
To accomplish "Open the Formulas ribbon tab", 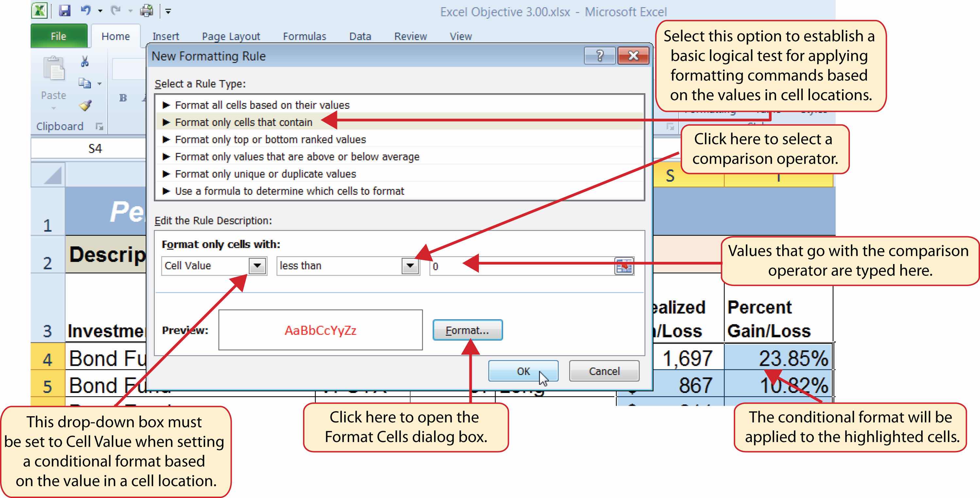I will coord(304,37).
